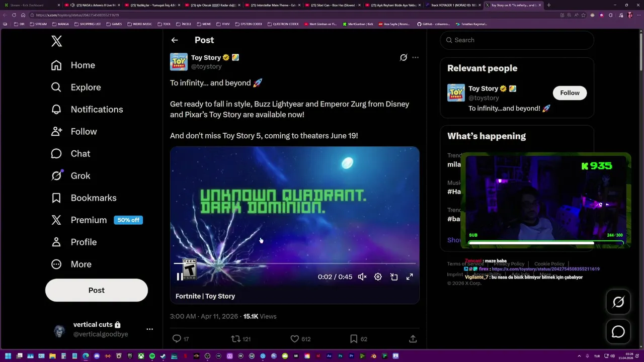
Task: Open the reply icon with 17 comments
Action: [x=177, y=339]
